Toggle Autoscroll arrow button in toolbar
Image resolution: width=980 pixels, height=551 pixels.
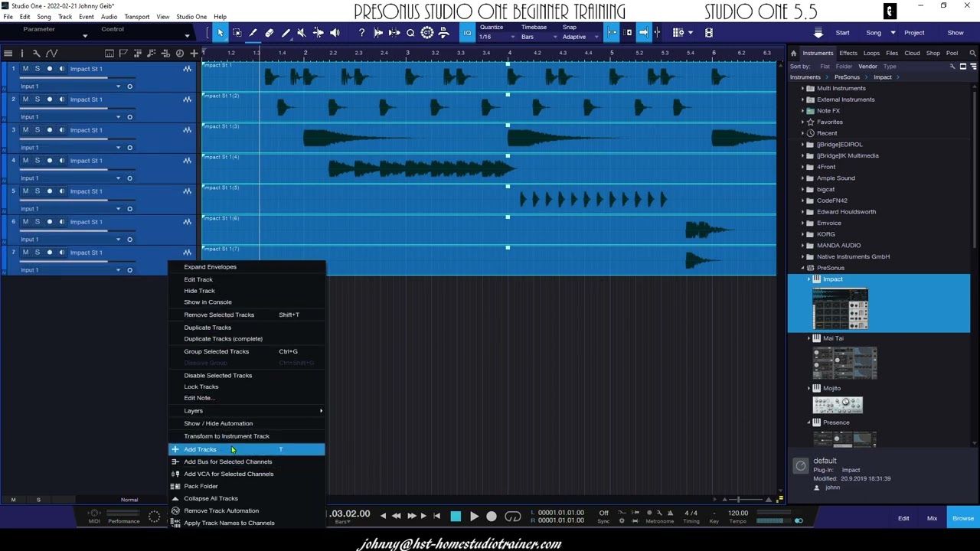click(x=644, y=33)
